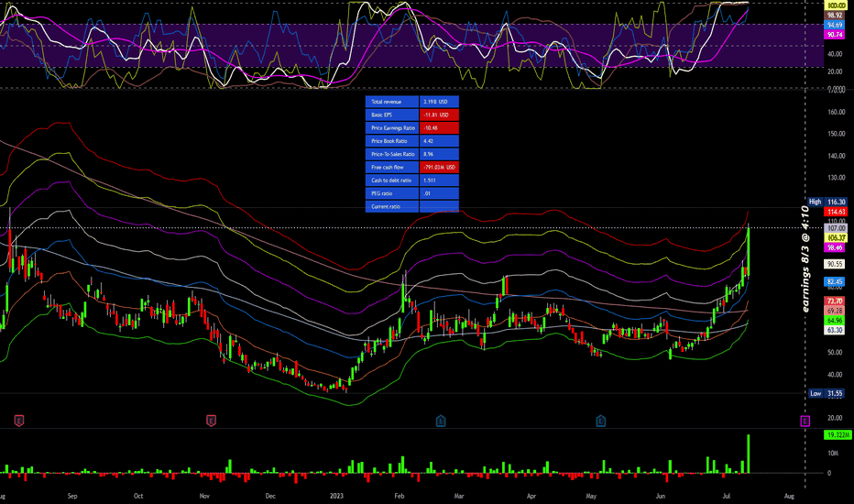Click the Apr label on time axis
The height and width of the screenshot is (504, 854).
pos(531,496)
